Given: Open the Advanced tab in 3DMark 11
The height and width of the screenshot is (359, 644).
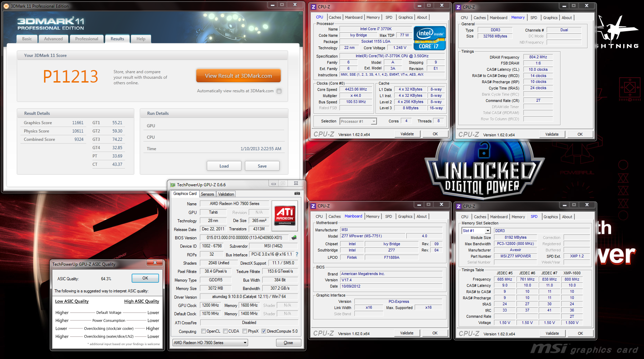Looking at the screenshot, I should (53, 39).
